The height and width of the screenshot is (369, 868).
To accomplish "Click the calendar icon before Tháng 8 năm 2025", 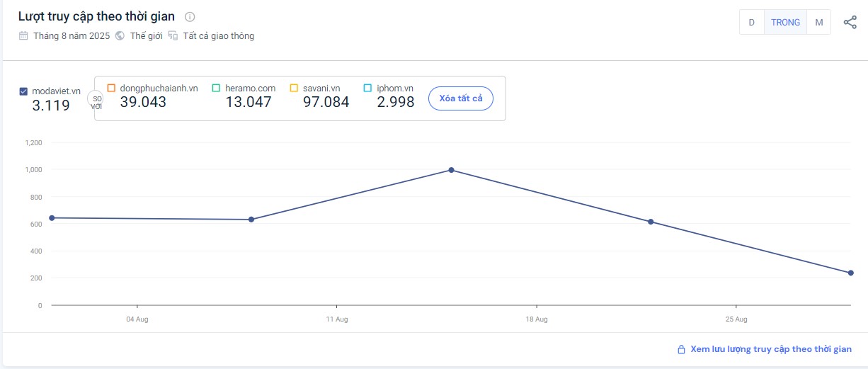I will tap(23, 36).
